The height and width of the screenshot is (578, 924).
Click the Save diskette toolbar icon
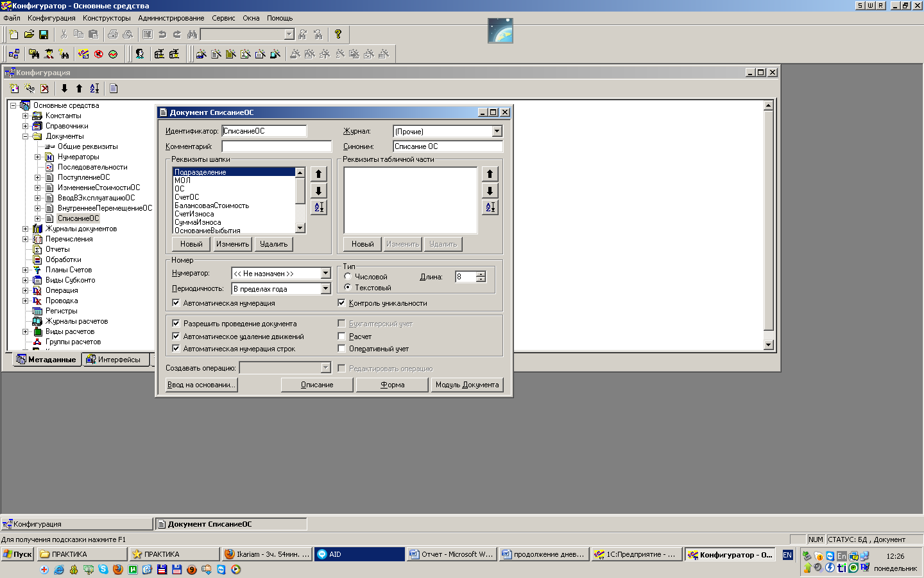(44, 34)
